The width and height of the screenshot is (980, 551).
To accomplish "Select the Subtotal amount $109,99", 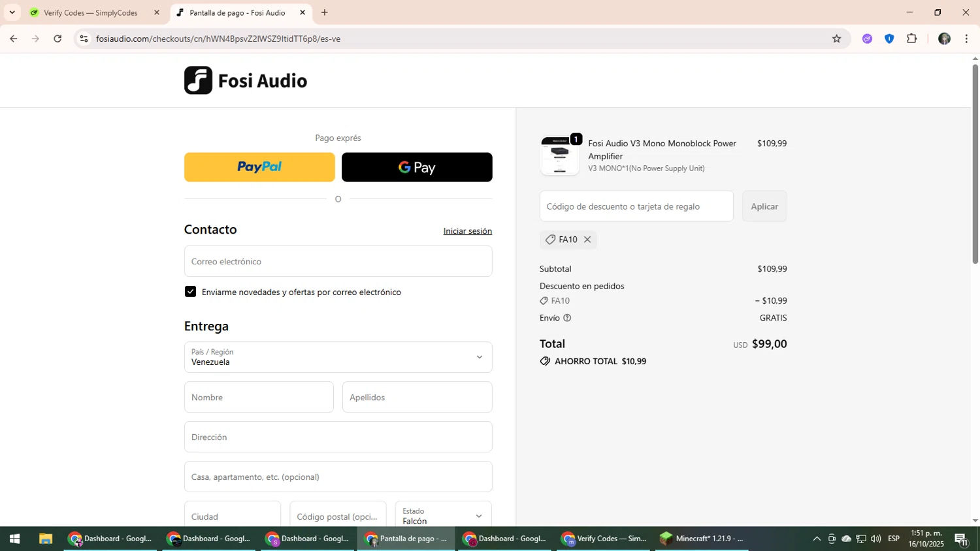I will (772, 269).
